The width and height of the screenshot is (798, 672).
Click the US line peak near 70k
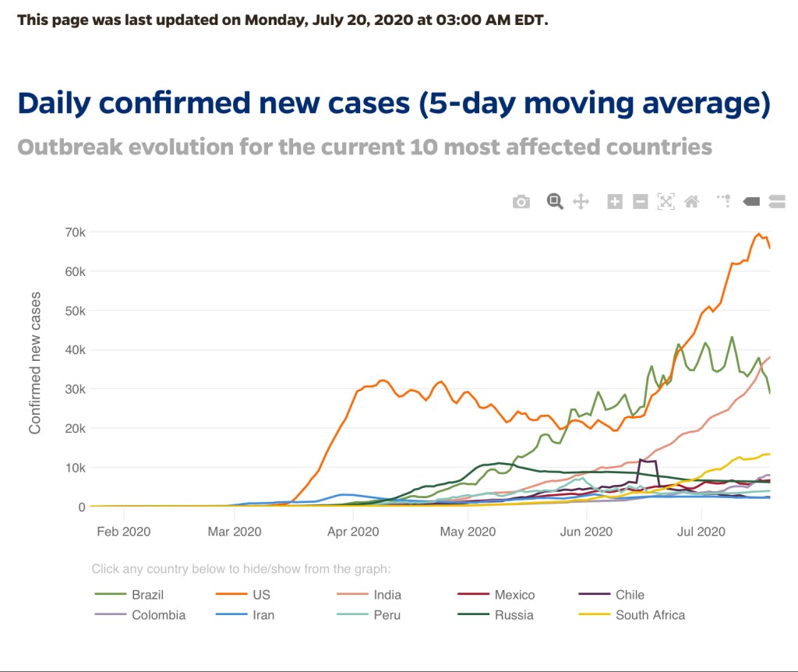pyautogui.click(x=758, y=233)
